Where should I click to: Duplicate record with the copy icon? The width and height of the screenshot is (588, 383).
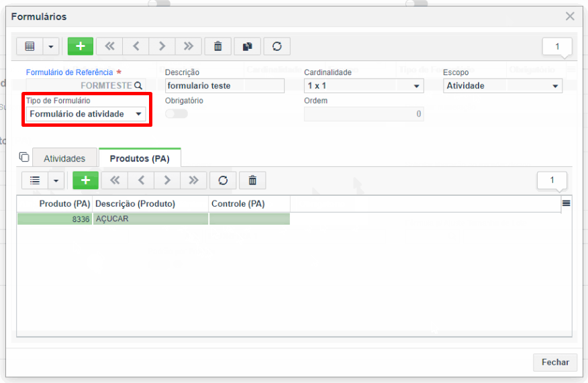point(247,46)
